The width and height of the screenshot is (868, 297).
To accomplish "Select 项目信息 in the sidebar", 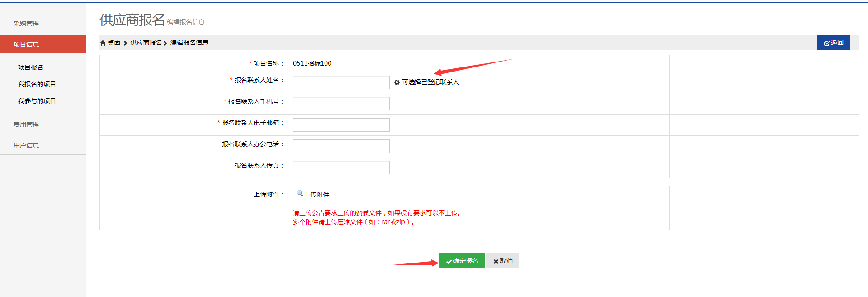I will click(26, 44).
